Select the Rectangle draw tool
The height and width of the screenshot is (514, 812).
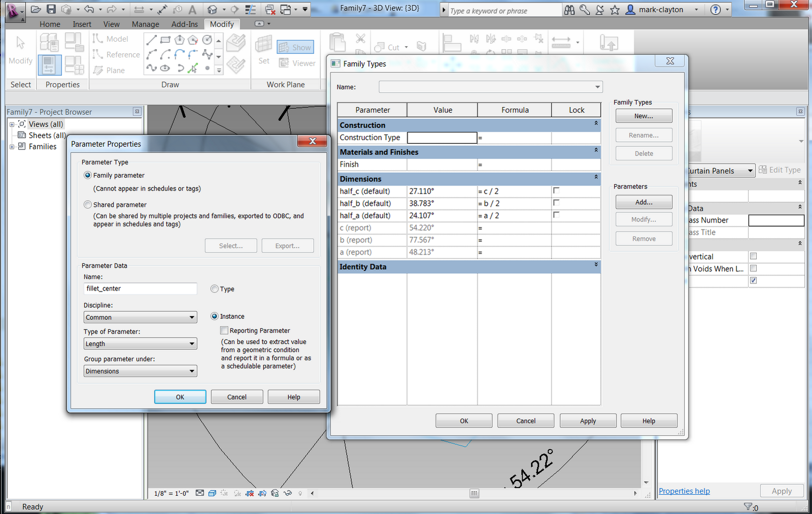click(x=165, y=40)
